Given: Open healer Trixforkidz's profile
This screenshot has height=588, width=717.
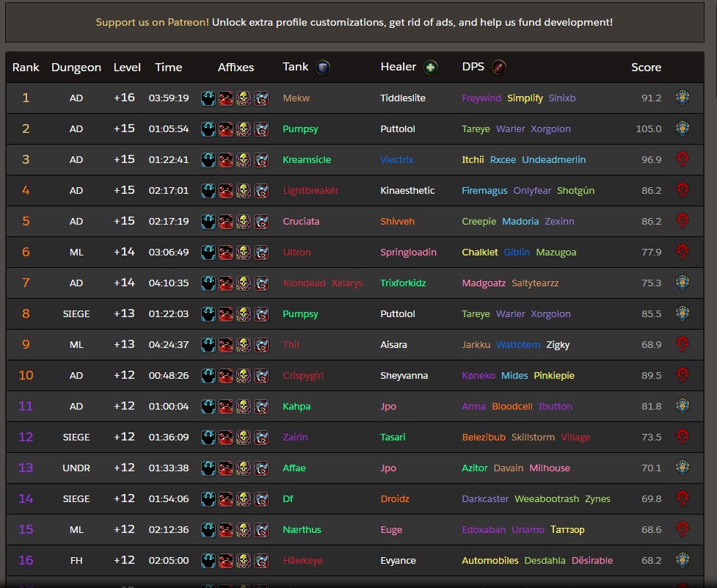Looking at the screenshot, I should click(403, 283).
